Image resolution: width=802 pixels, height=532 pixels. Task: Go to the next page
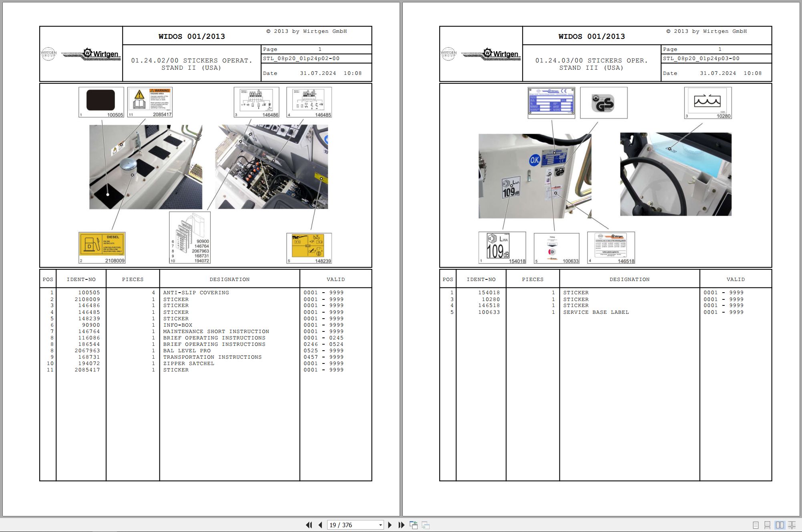coord(390,525)
